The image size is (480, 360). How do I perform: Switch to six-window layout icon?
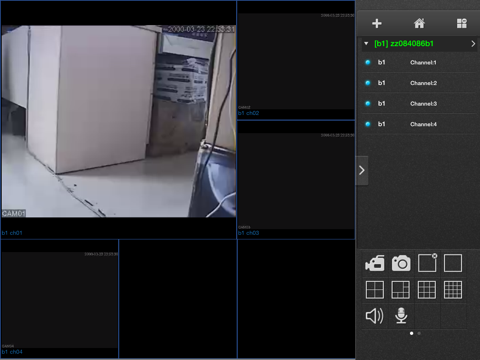tap(401, 290)
